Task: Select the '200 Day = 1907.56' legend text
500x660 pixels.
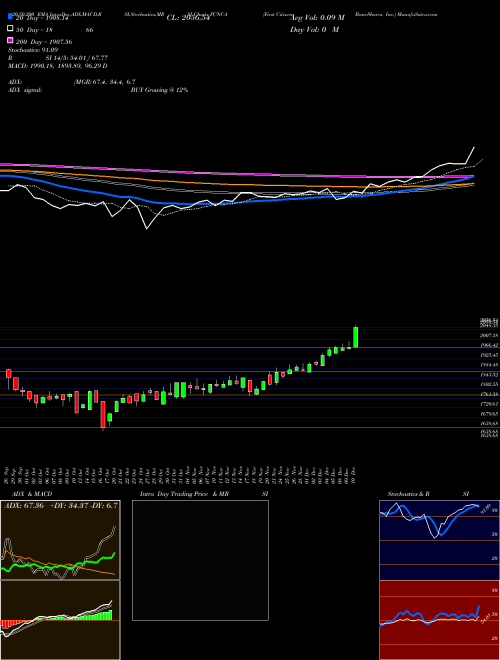Action: pos(44,41)
